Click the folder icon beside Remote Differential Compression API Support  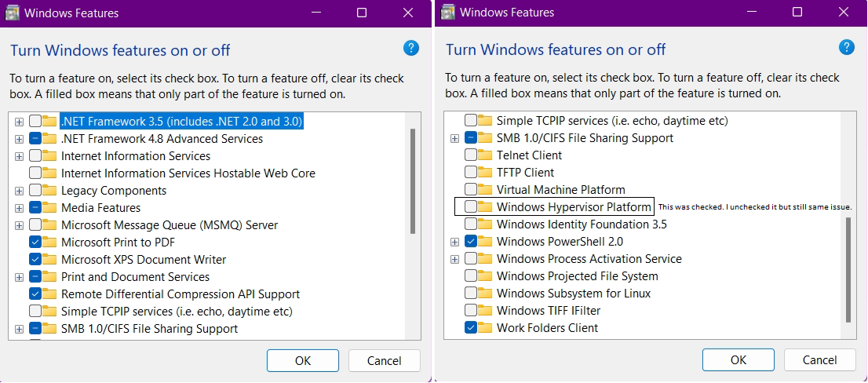pyautogui.click(x=49, y=294)
